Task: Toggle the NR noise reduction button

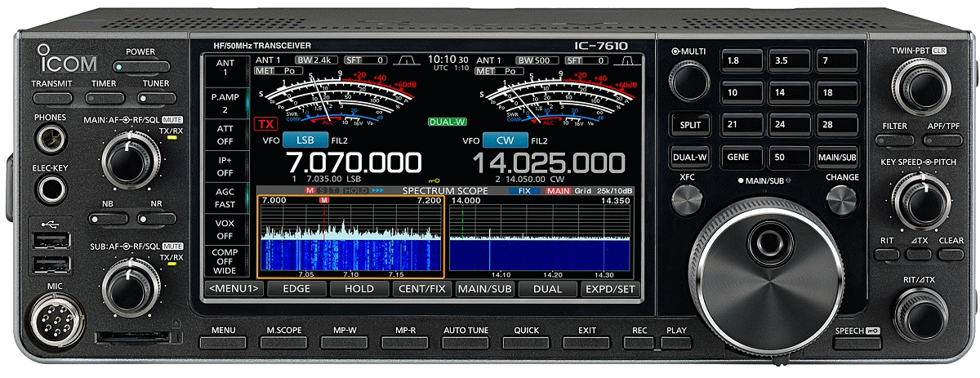Action: [x=156, y=219]
